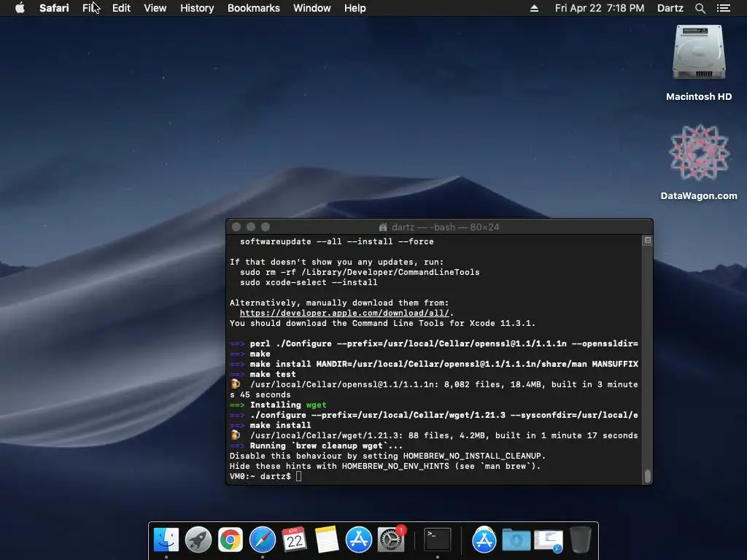
Task: Open the minimized Safari window thumbnail
Action: point(549,541)
